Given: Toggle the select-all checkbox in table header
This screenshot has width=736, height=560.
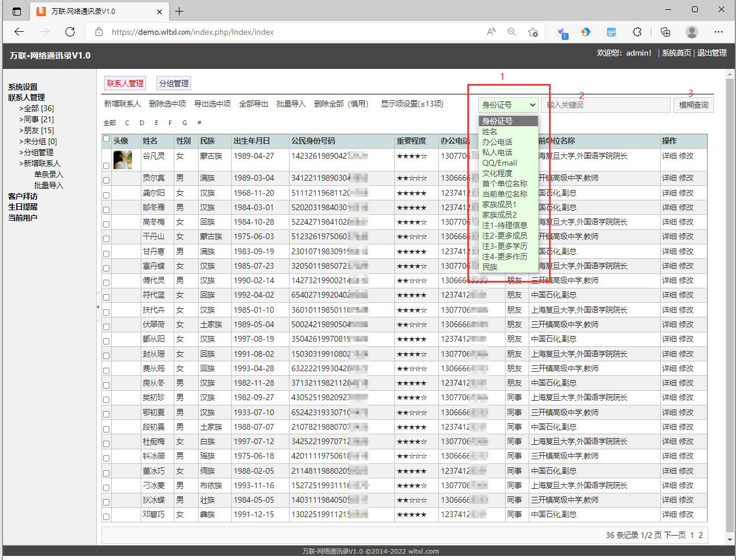Looking at the screenshot, I should click(x=106, y=138).
